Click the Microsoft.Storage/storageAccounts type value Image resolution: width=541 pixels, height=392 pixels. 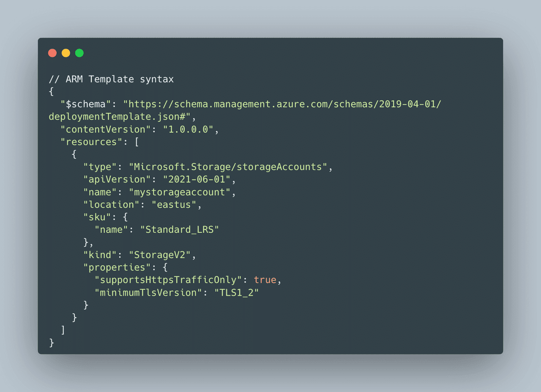[x=228, y=167]
